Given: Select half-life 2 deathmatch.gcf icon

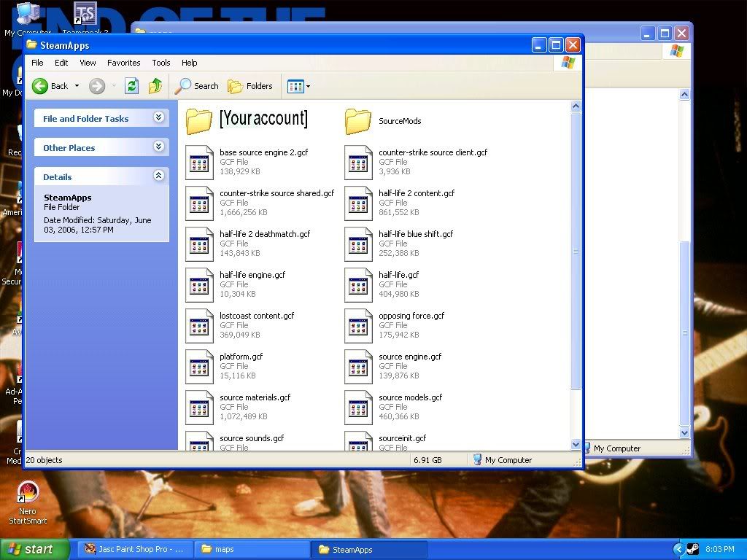Looking at the screenshot, I should 199,245.
